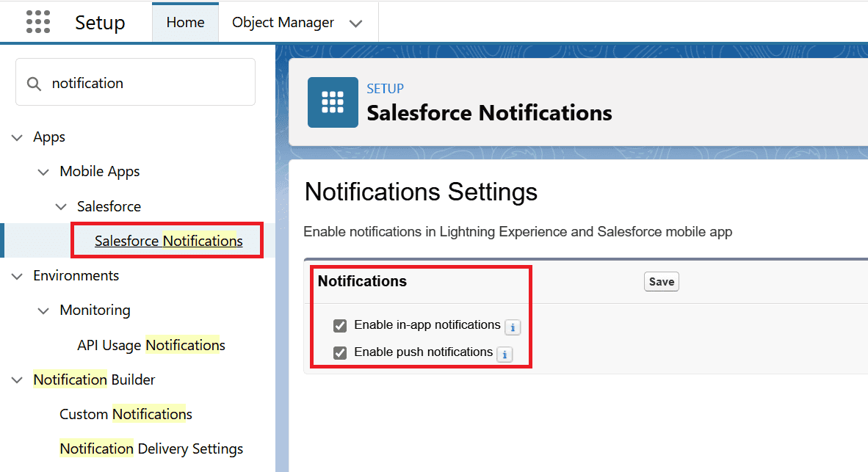Image resolution: width=868 pixels, height=472 pixels.
Task: Open the App Launcher grid icon
Action: 38,21
